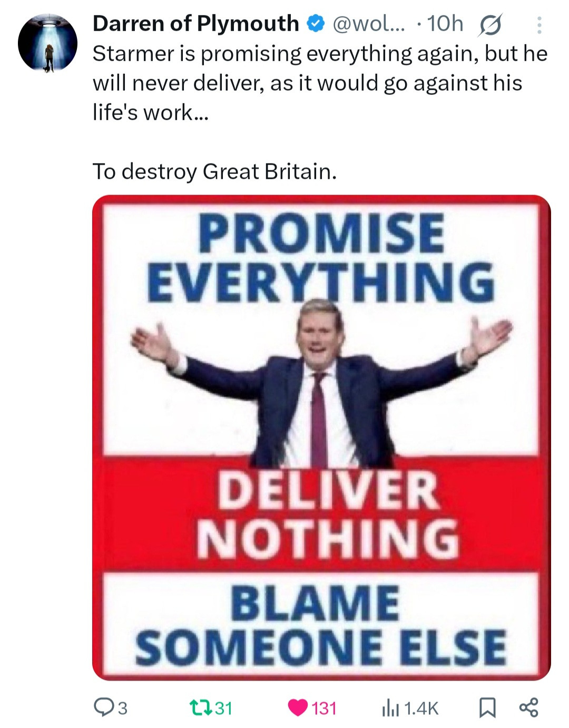569x728 pixels.
Task: Tap the Grok slashed-circle icon
Action: tap(489, 25)
